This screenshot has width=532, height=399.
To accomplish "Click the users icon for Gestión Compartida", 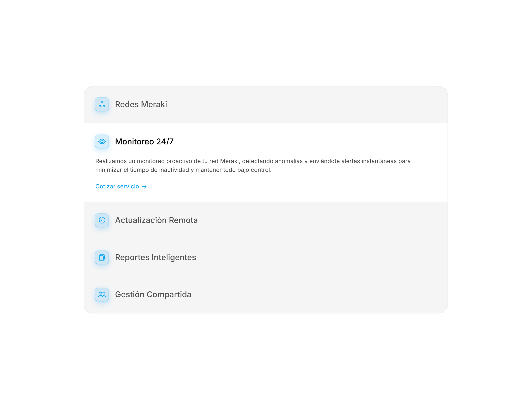I will point(102,294).
